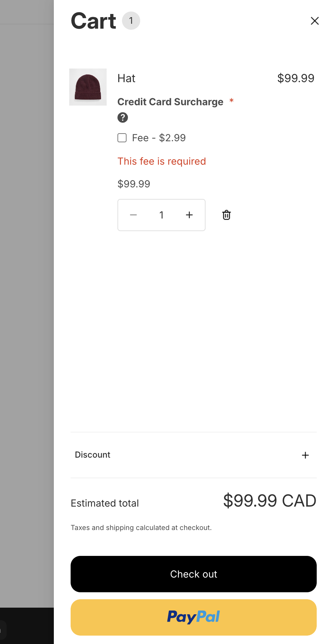Click the Hat beanie product thumbnail
This screenshot has width=330, height=644.
point(88,87)
